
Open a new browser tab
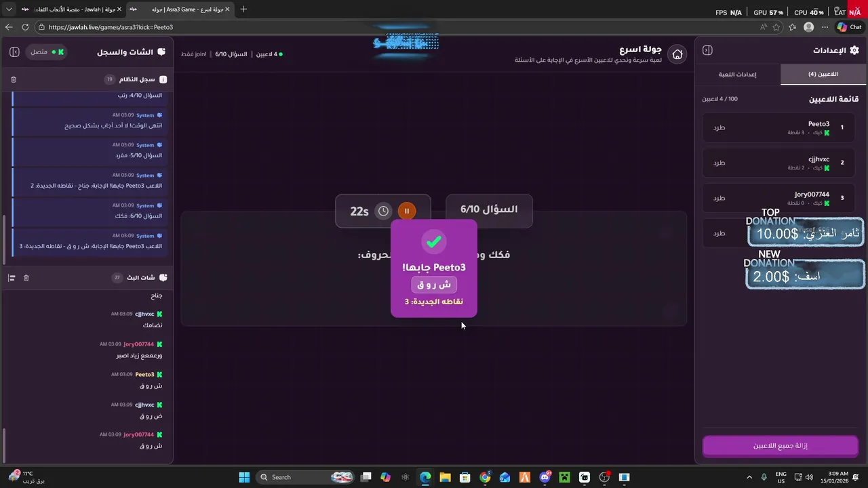coord(243,9)
